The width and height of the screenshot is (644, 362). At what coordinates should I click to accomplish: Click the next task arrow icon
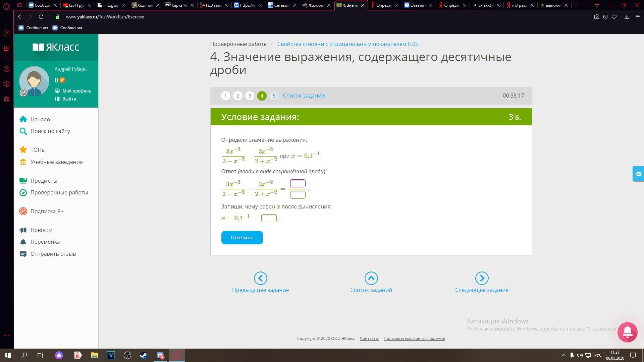(482, 278)
